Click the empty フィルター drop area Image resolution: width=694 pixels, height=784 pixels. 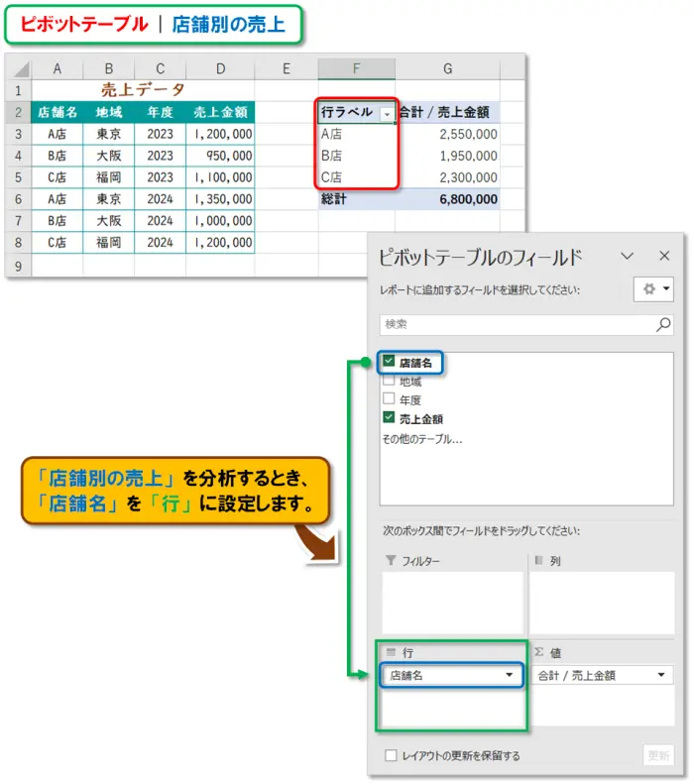[x=452, y=603]
